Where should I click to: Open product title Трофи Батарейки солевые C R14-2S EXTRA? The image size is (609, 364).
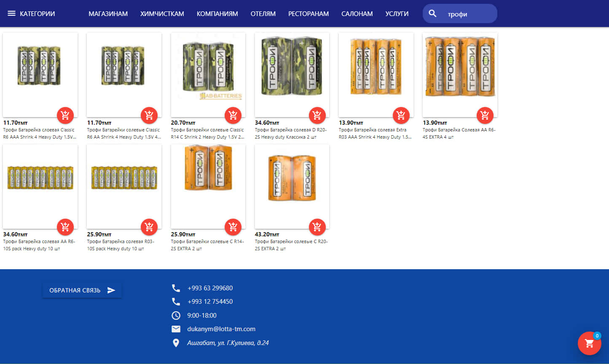tap(207, 245)
